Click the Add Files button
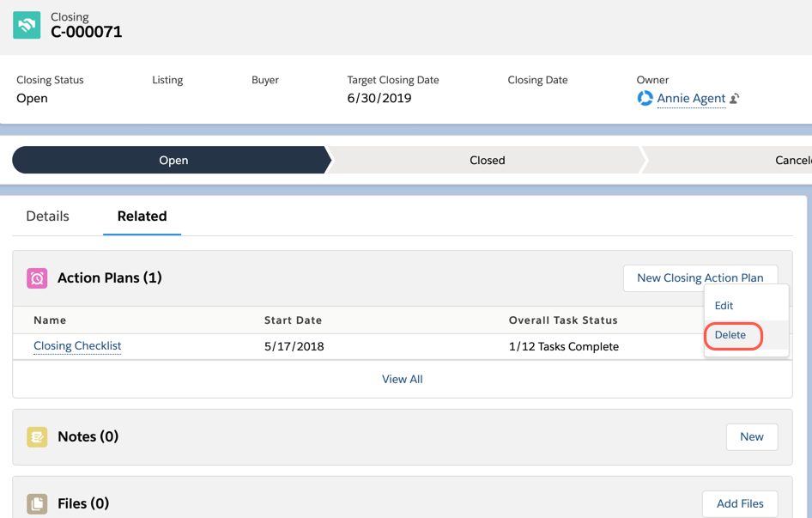Screen dimensions: 812x518 [x=740, y=503]
